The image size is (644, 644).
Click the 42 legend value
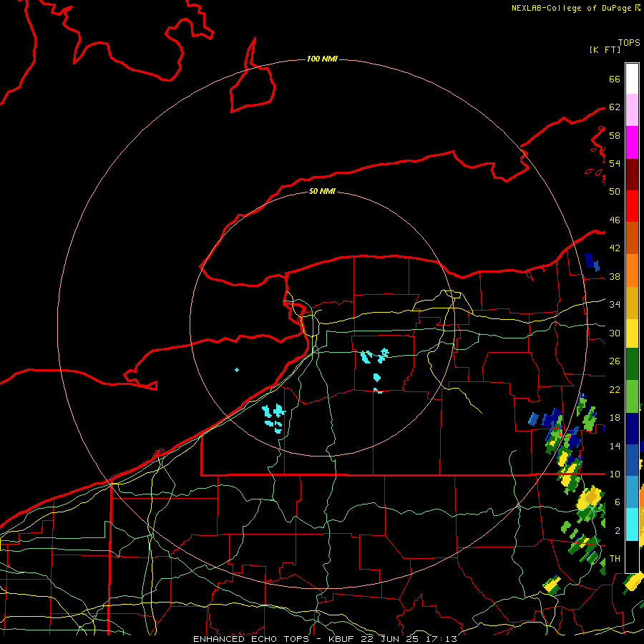coord(615,248)
